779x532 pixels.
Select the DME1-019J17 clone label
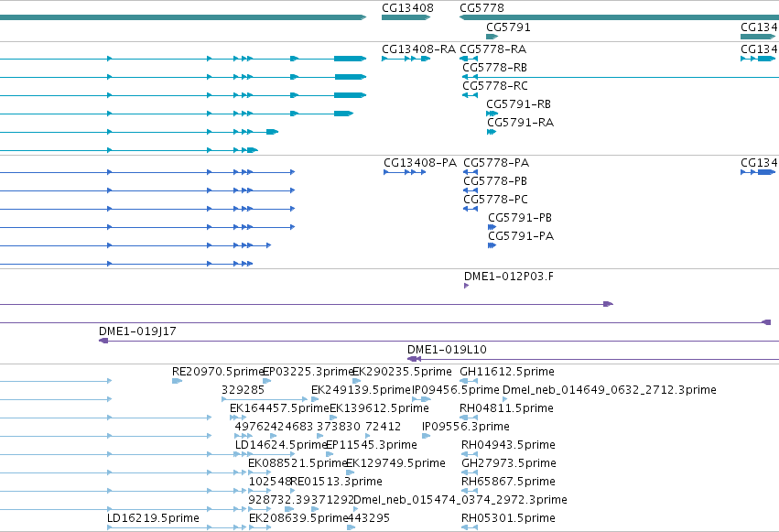tap(137, 331)
